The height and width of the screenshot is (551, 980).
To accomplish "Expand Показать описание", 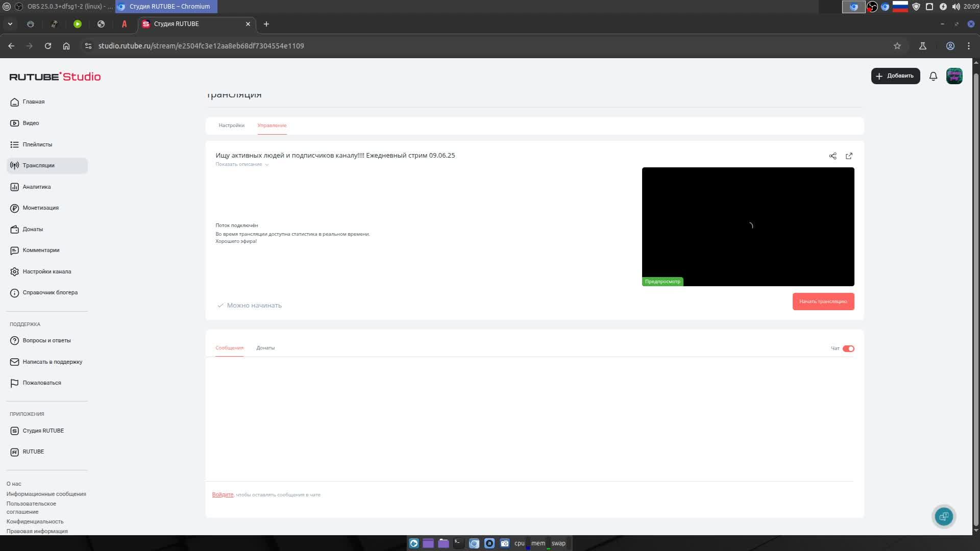I will point(242,164).
